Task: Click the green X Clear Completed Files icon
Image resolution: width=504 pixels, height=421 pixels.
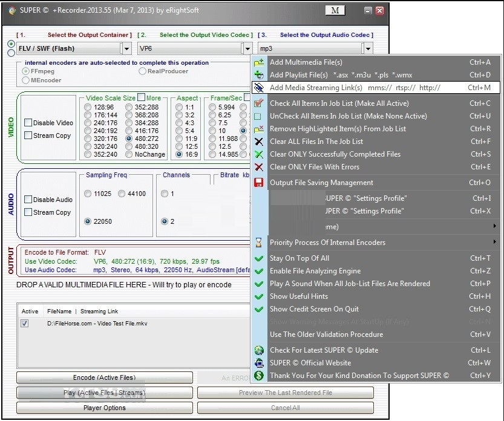Action: pyautogui.click(x=259, y=154)
